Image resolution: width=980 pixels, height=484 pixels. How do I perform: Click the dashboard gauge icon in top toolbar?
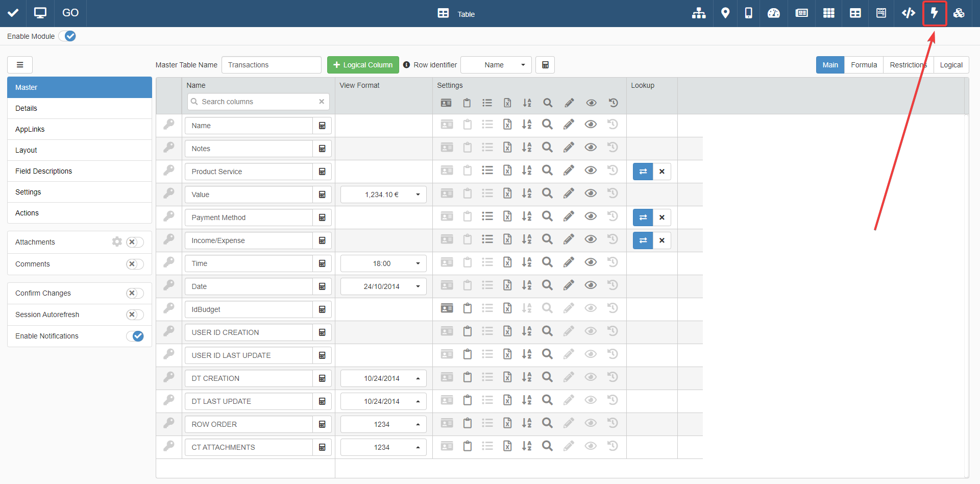774,13
